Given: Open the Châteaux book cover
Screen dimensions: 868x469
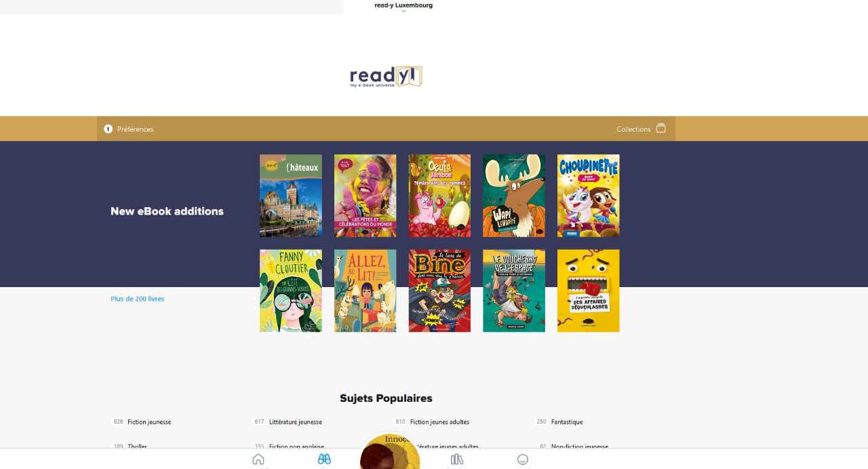Looking at the screenshot, I should (x=291, y=195).
